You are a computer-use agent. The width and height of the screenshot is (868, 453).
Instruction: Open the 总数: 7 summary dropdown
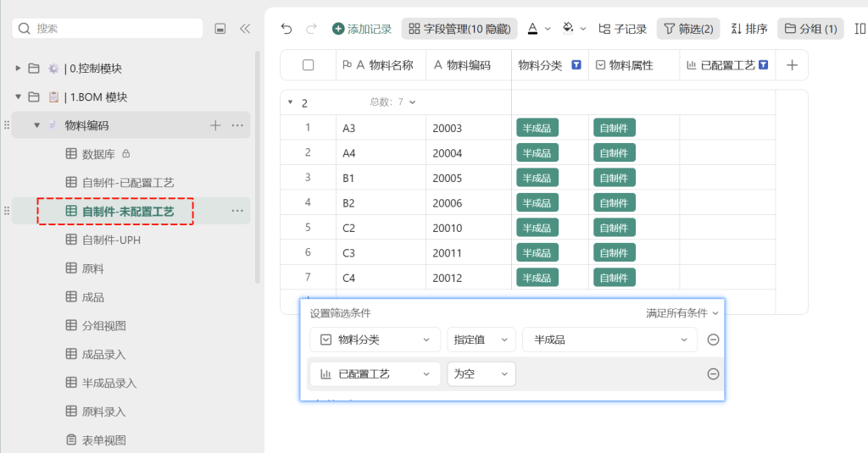392,102
